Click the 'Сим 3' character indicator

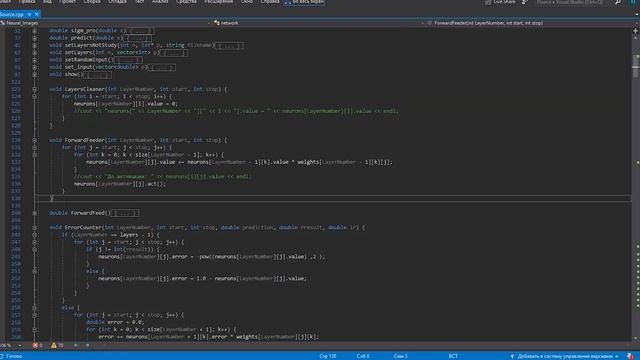(x=400, y=356)
